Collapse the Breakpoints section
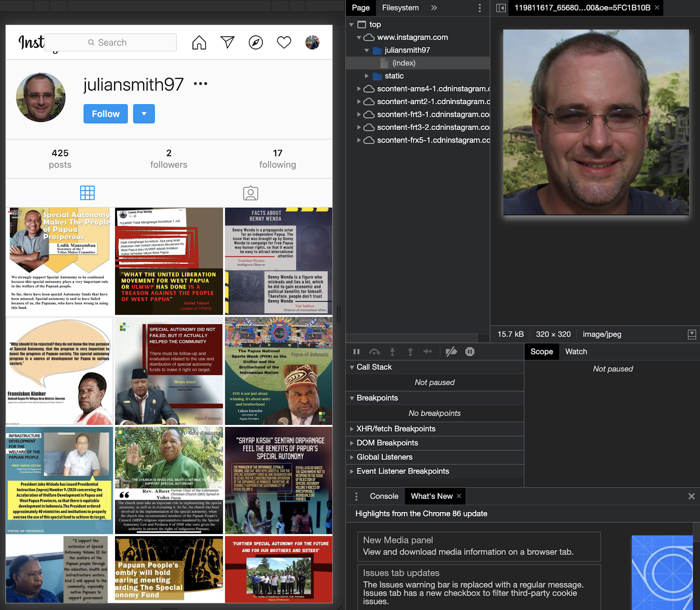700x610 pixels. pyautogui.click(x=434, y=398)
